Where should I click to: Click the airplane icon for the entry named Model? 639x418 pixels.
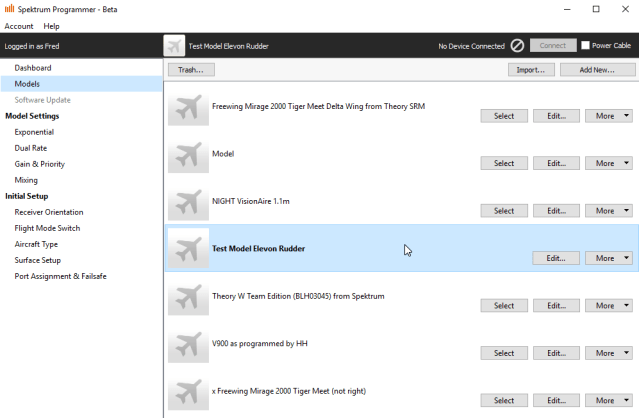(x=188, y=154)
